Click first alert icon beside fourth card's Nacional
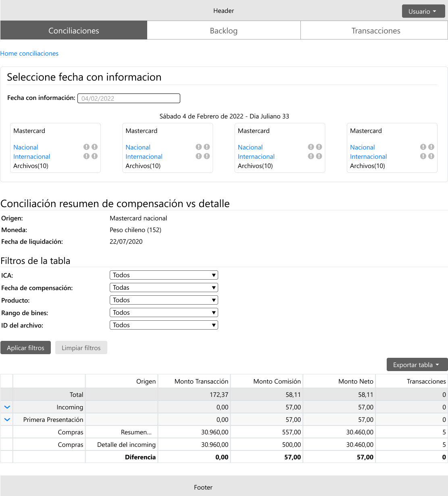This screenshot has width=448, height=496. tap(423, 147)
